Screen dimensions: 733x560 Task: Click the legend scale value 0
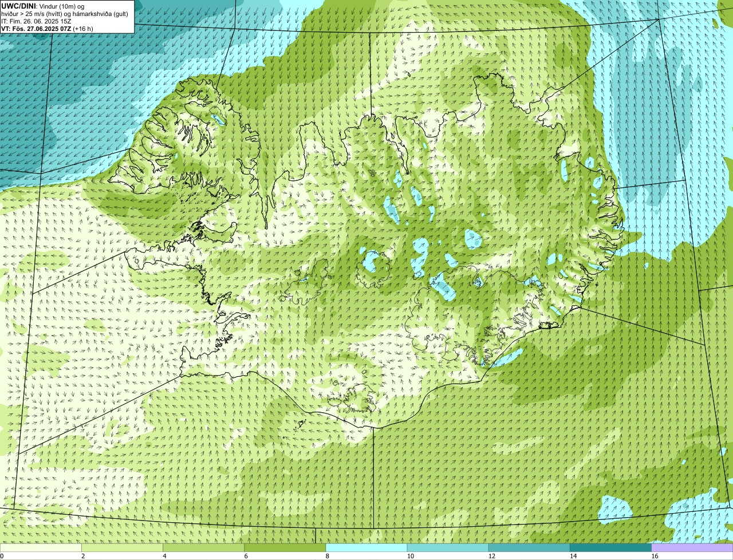(x=2, y=556)
